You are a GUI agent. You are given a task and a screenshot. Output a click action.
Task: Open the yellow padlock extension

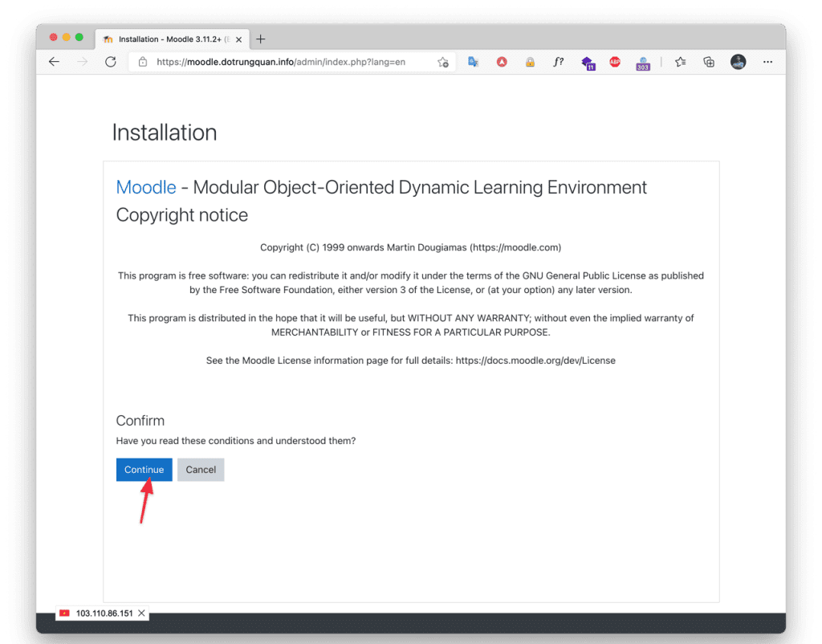(530, 62)
